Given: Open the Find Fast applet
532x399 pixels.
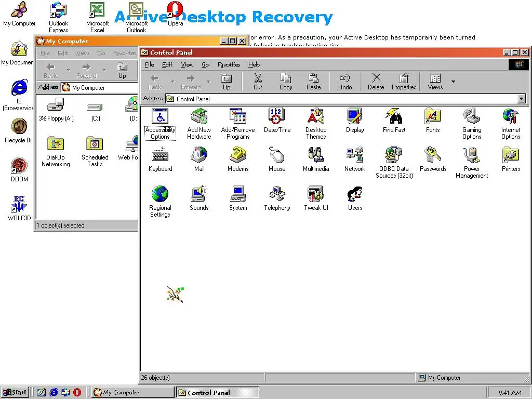Looking at the screenshot, I should point(394,121).
